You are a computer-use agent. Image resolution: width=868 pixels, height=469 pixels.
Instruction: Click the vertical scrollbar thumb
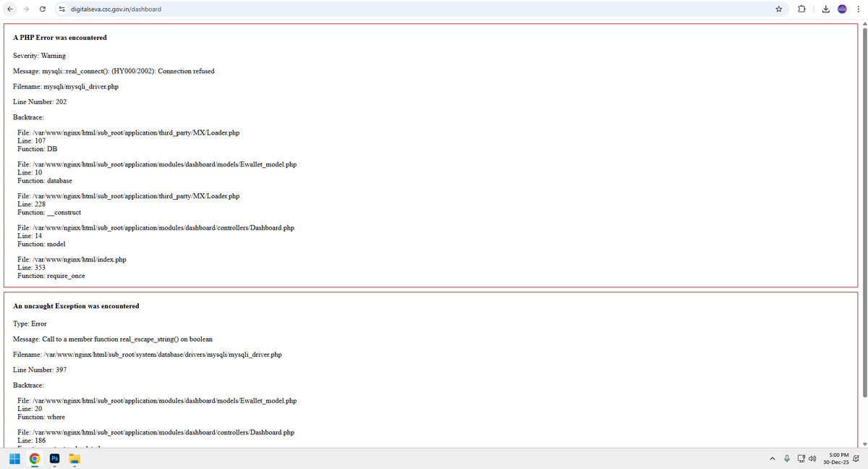[x=864, y=213]
